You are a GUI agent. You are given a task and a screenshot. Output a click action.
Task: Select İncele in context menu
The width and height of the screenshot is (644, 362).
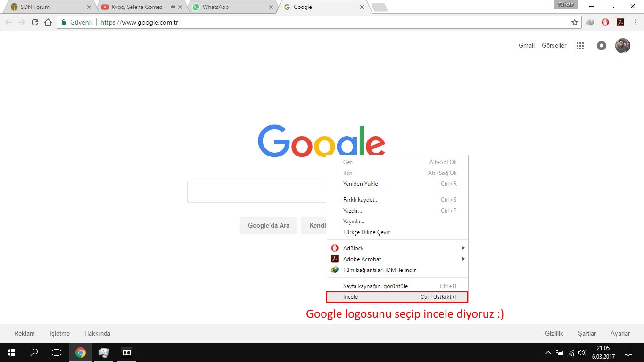[397, 297]
